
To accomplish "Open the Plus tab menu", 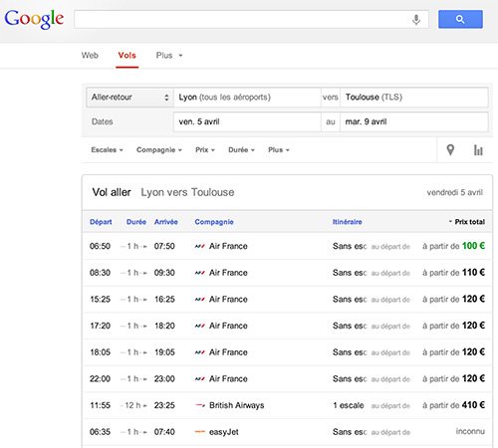I will pyautogui.click(x=169, y=56).
